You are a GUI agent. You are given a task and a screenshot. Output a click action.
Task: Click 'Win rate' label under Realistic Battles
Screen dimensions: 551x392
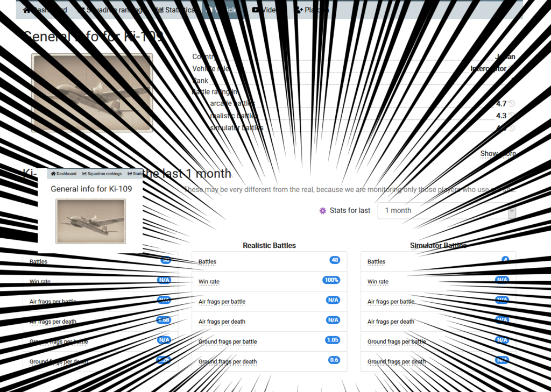[x=209, y=282]
